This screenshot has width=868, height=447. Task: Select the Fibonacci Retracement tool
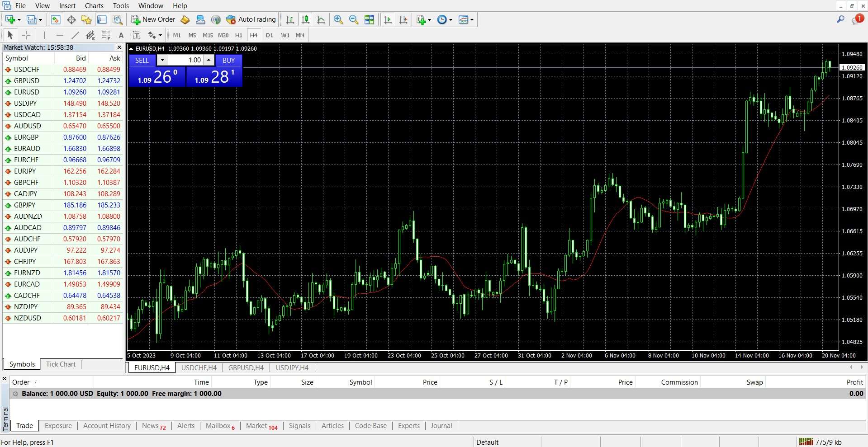coord(106,35)
